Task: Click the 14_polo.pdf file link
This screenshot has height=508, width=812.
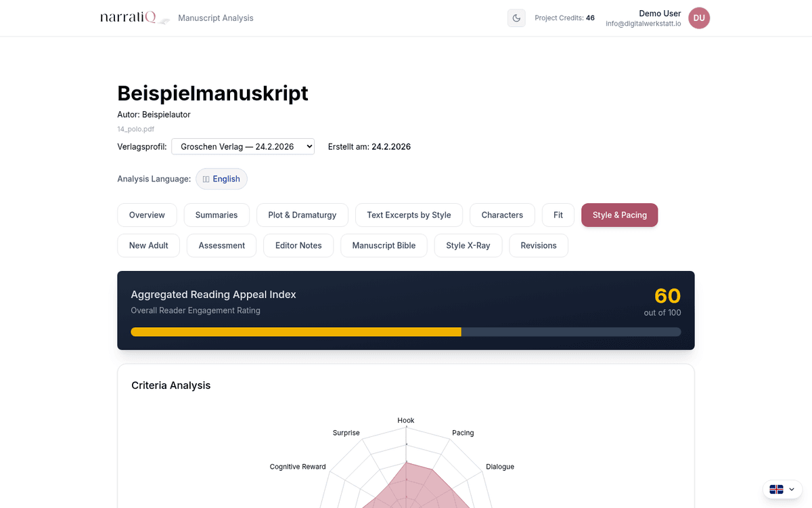Action: 135,129
